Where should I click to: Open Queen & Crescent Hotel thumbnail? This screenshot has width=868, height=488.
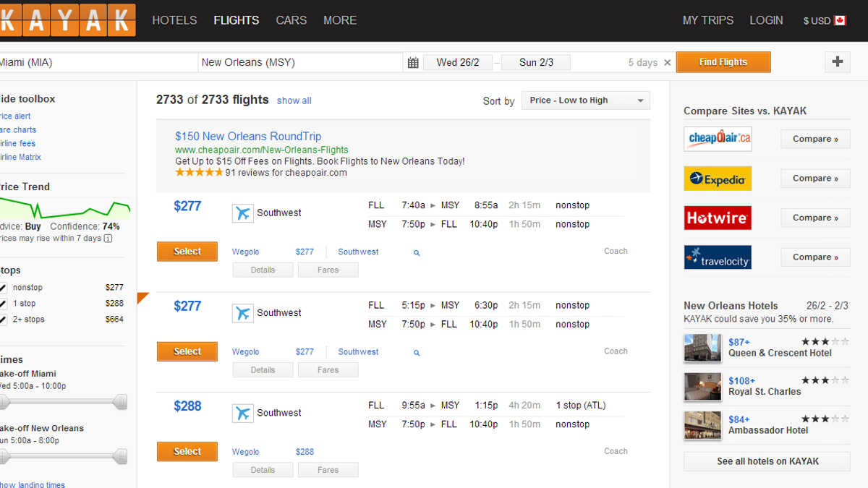coord(702,348)
